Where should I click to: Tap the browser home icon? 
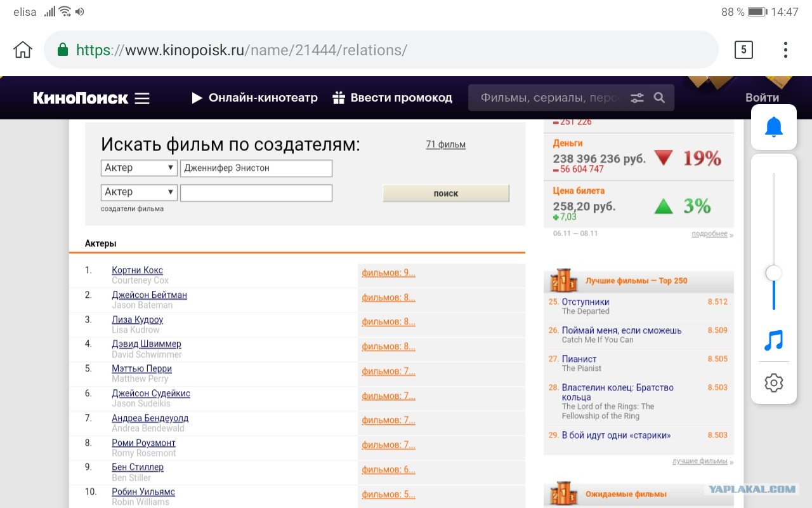click(x=23, y=50)
